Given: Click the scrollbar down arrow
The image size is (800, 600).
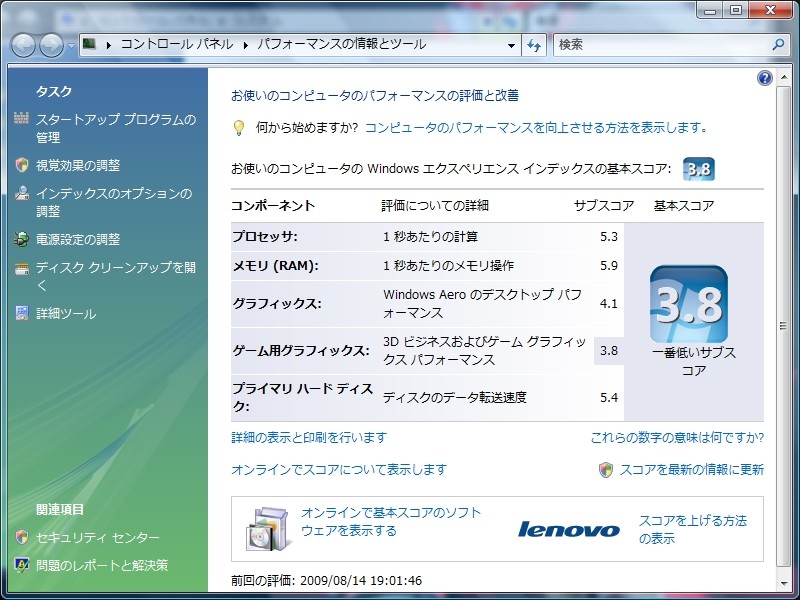Looking at the screenshot, I should [783, 584].
